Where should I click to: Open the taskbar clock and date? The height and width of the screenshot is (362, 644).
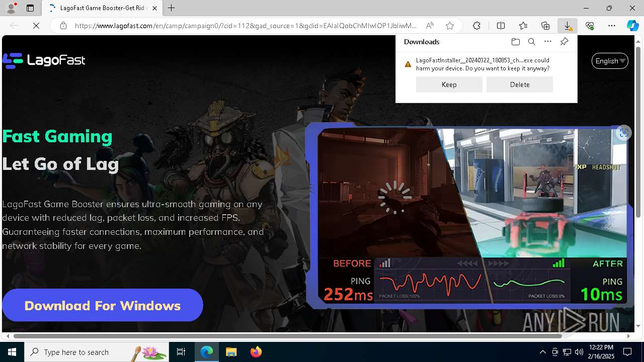point(601,352)
